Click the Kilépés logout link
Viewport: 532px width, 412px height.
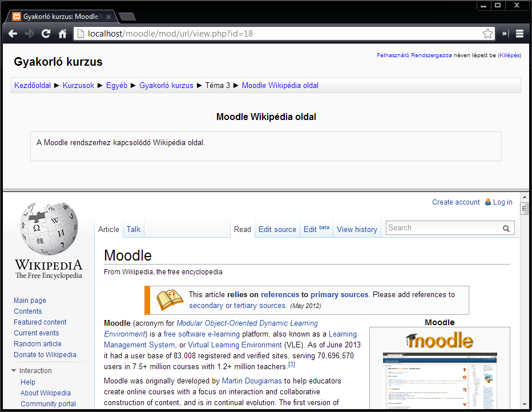[x=510, y=55]
